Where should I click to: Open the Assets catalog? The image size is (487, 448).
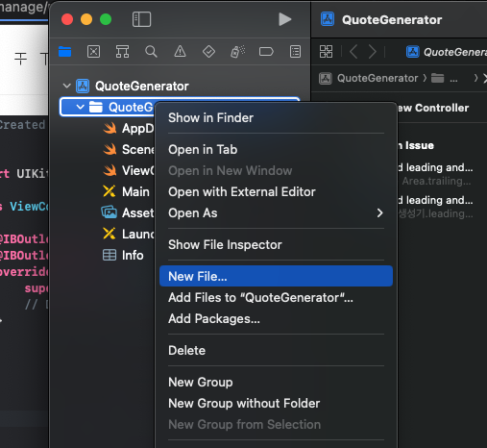(128, 213)
